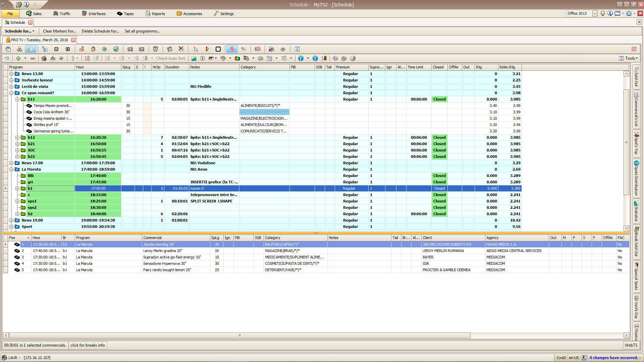
Task: Click the red minus remove icon
Action: [x=33, y=58]
